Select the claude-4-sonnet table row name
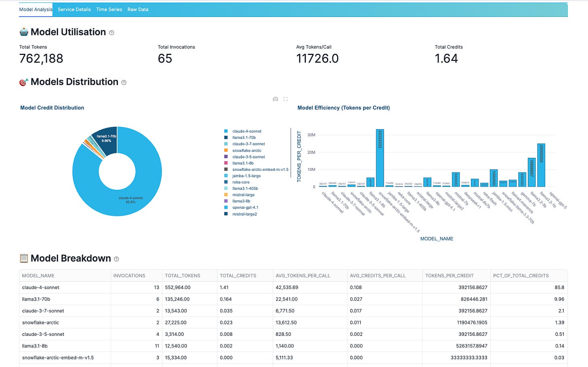Viewport: 588px width, 367px height. tap(41, 287)
